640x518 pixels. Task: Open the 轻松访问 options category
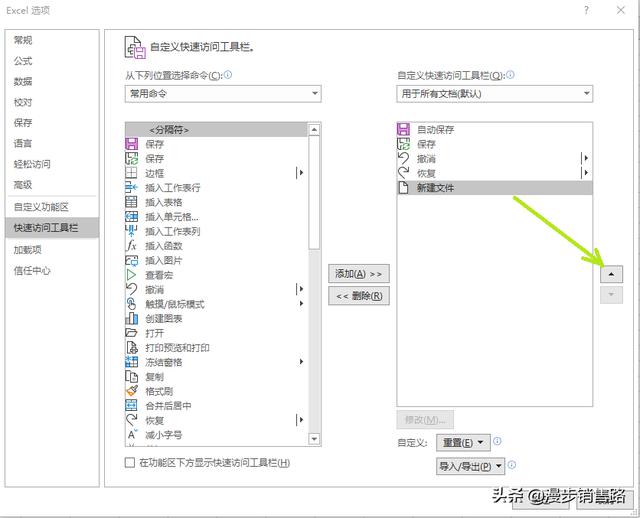click(52, 164)
